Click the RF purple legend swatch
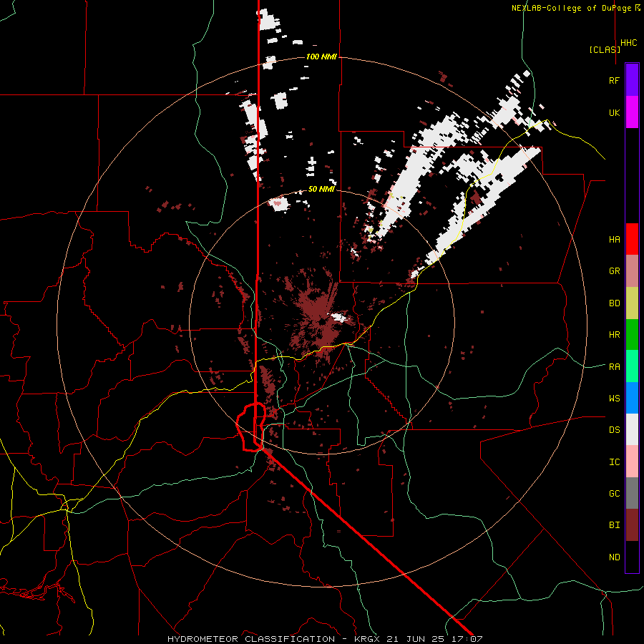 [632, 80]
